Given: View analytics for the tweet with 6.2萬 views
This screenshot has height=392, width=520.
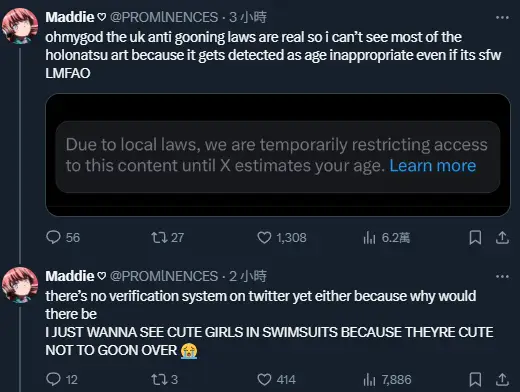Looking at the screenshot, I should point(387,238).
